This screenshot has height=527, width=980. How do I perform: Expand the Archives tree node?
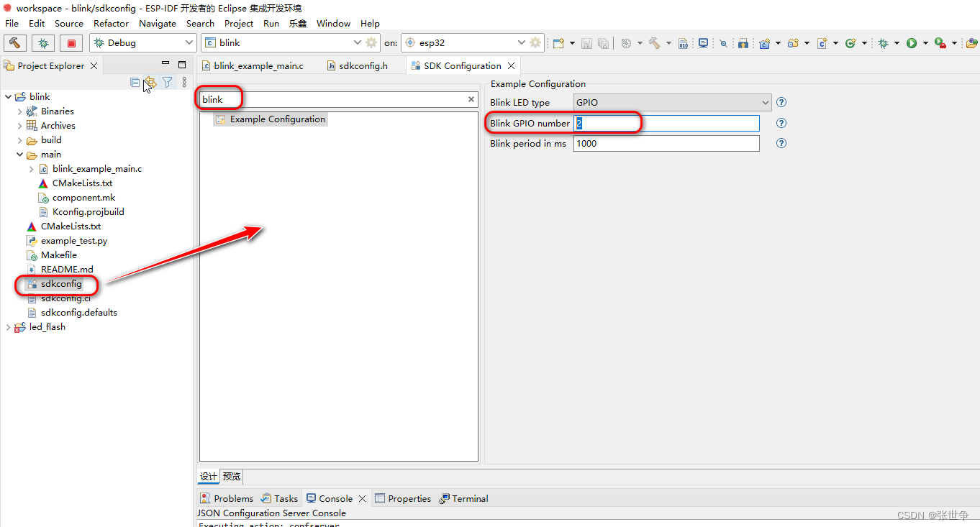(20, 126)
